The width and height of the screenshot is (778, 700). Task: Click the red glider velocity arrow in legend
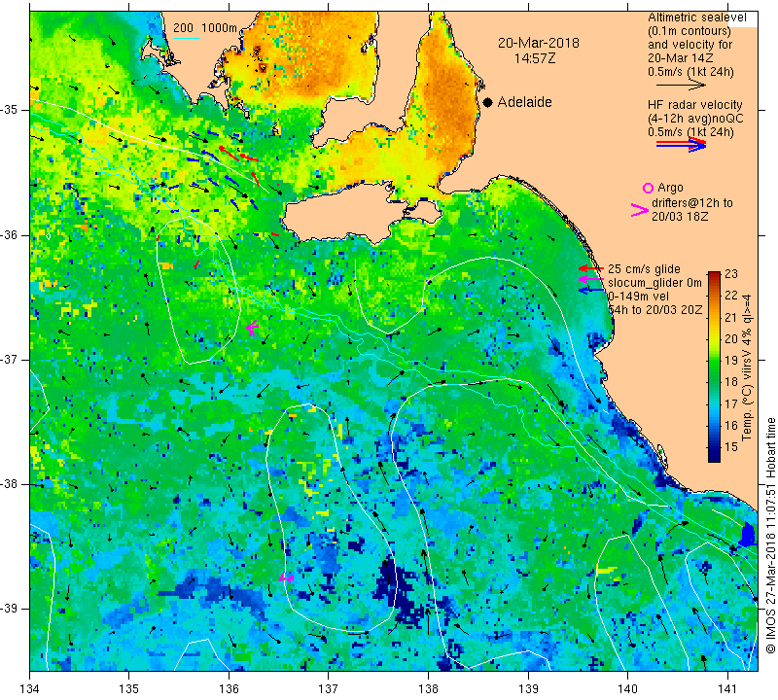point(591,268)
